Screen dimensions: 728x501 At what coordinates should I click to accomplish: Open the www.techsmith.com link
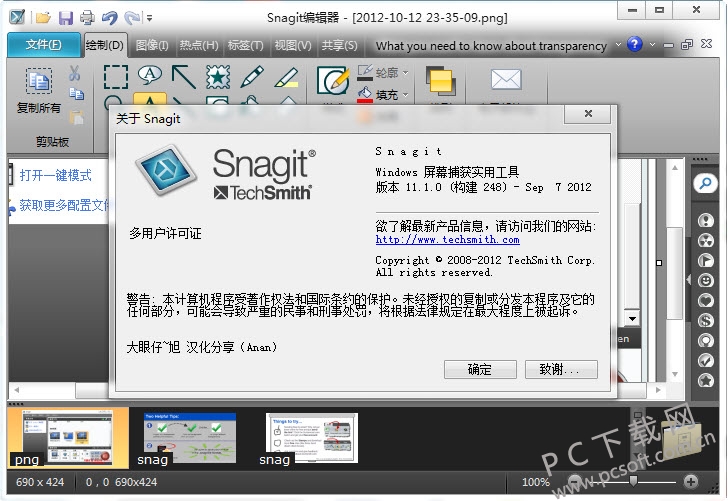point(448,240)
